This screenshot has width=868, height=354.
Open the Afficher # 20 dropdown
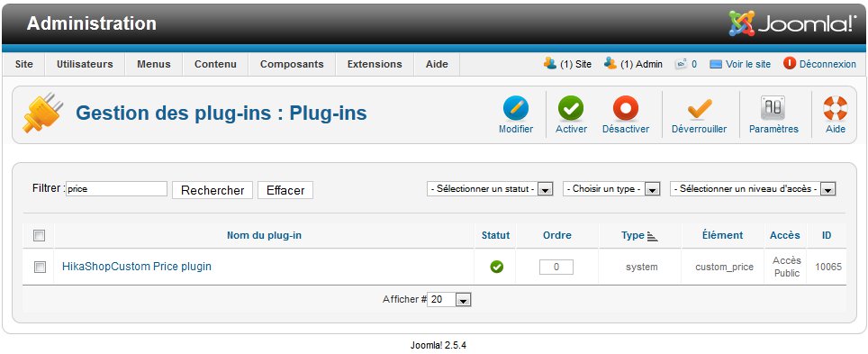pos(449,300)
